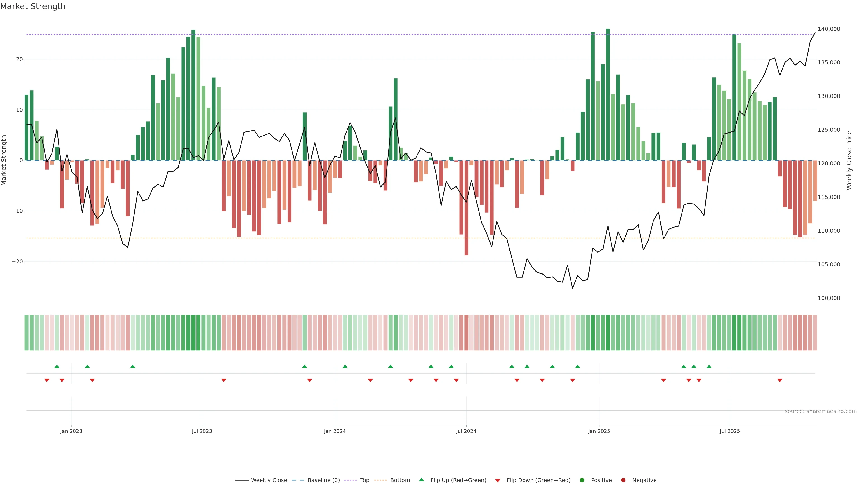Screen dimensions: 868x488
Task: Click the first red flip-down triangle marker
Action: pyautogui.click(x=47, y=380)
